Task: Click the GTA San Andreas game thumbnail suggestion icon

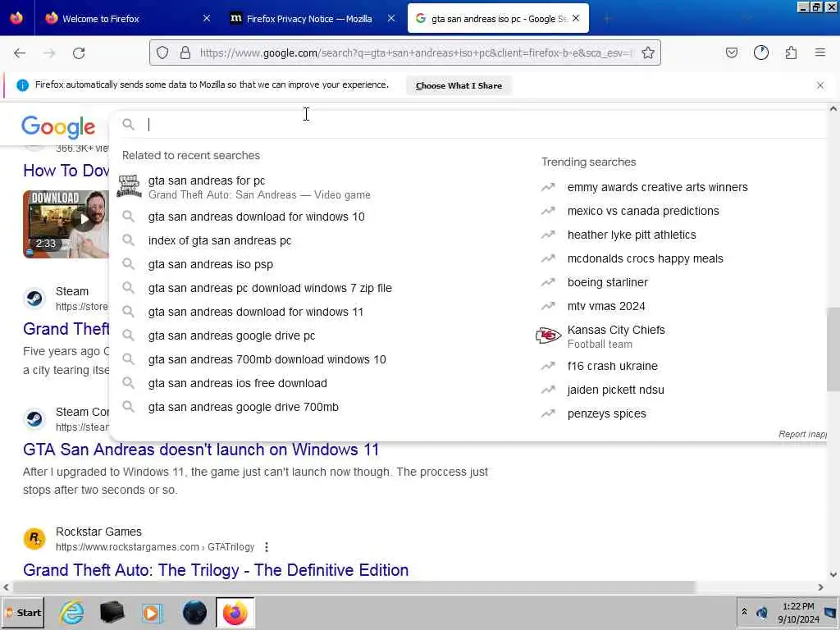Action: coord(129,186)
